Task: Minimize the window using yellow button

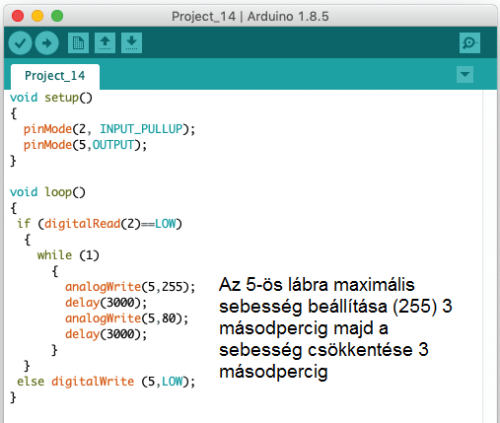Action: (37, 16)
